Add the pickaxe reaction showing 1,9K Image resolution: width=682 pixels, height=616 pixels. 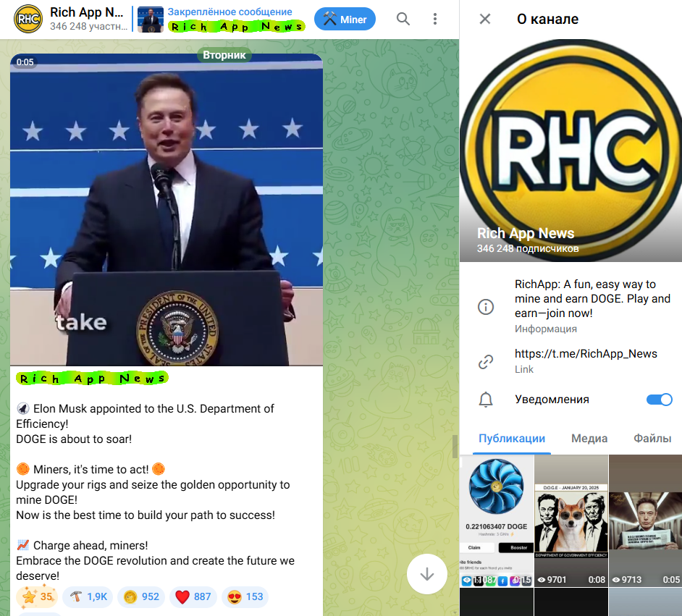pyautogui.click(x=88, y=596)
